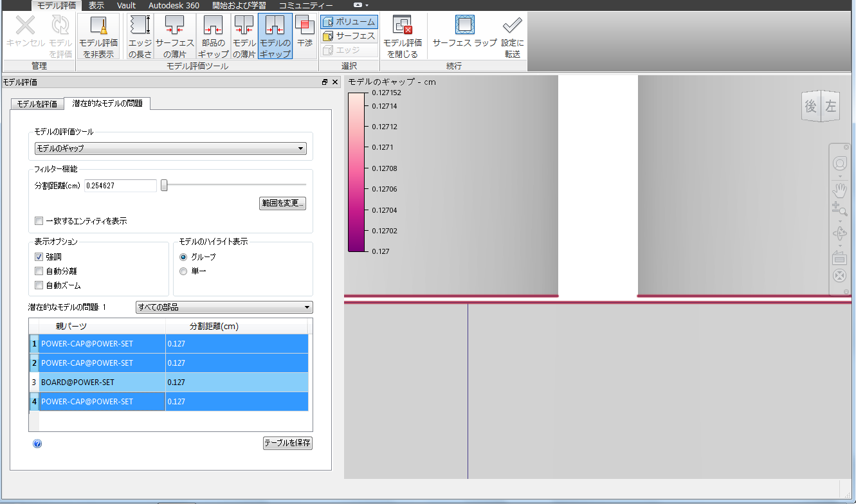Click 設定に転送 checkmark to transfer to setup
856x504 pixels.
(513, 37)
